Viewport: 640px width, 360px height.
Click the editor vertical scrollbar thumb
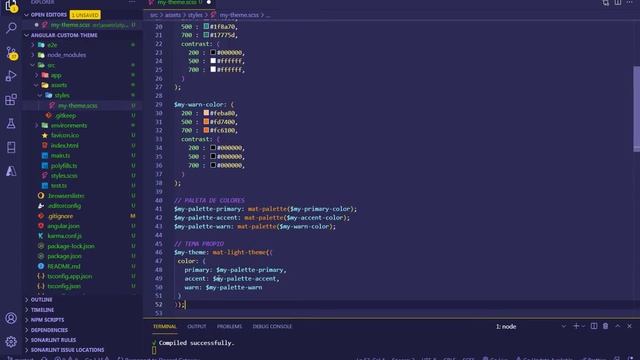(x=636, y=109)
